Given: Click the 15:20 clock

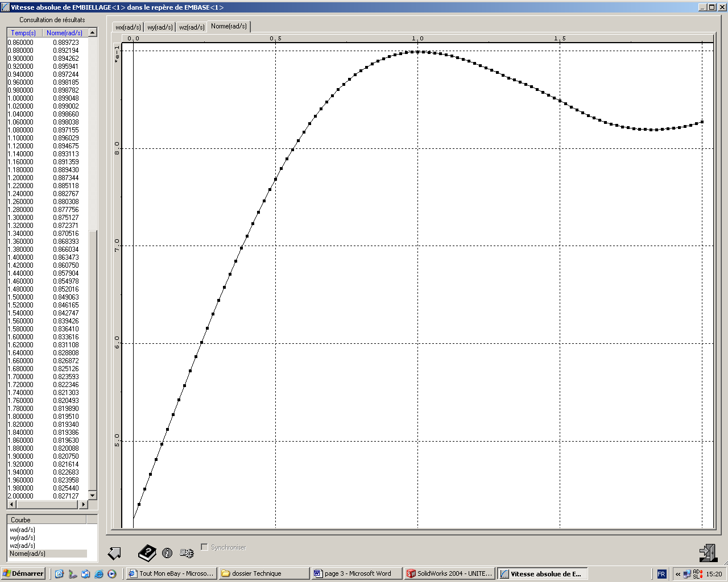Looking at the screenshot, I should [x=714, y=574].
